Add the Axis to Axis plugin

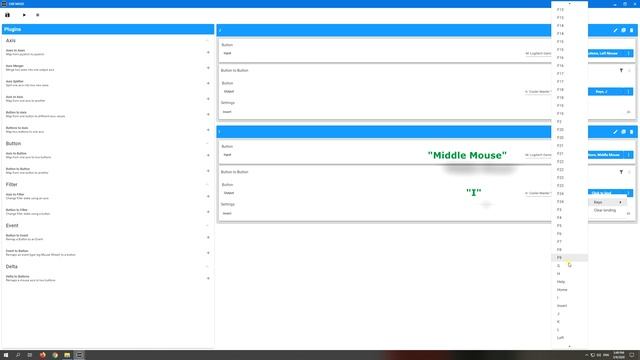208,99
